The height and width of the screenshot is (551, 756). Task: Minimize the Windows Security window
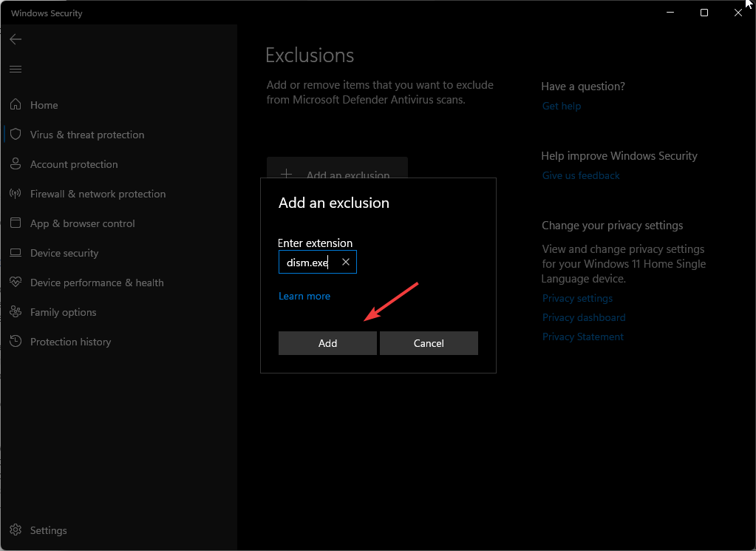670,13
